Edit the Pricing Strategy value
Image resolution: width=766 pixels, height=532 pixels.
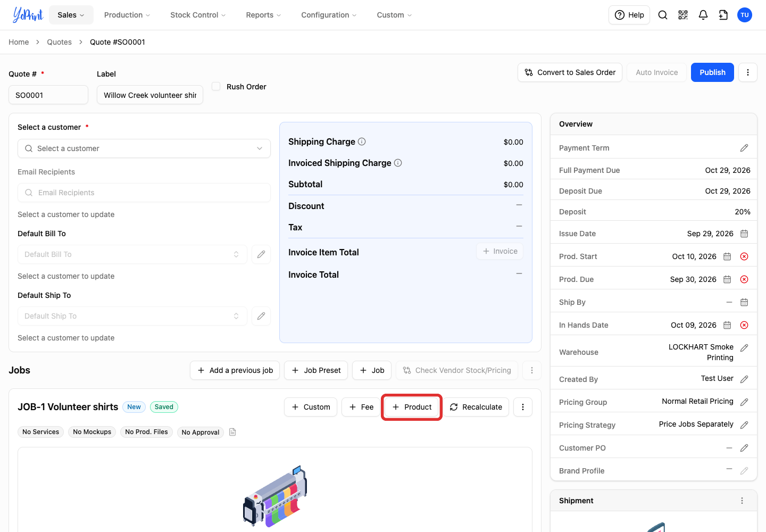tap(744, 425)
